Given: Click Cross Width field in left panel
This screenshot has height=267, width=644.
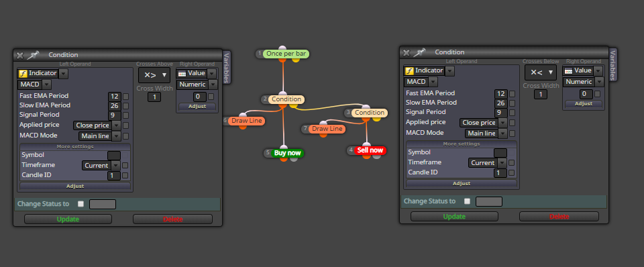Looking at the screenshot, I should tap(154, 97).
